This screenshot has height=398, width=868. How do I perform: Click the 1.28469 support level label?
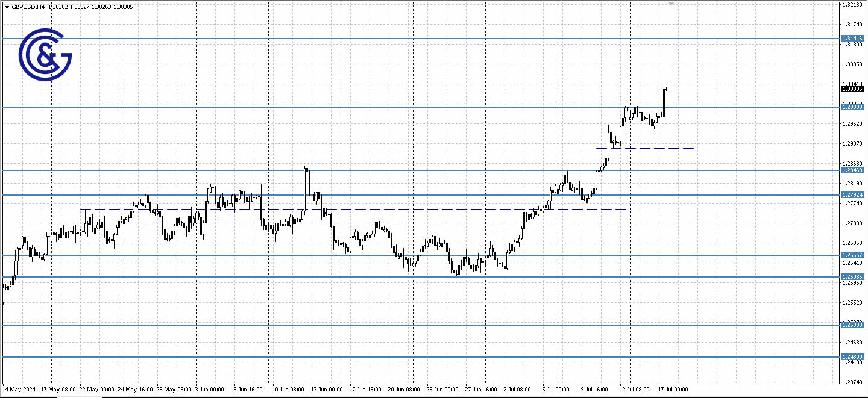(x=852, y=170)
